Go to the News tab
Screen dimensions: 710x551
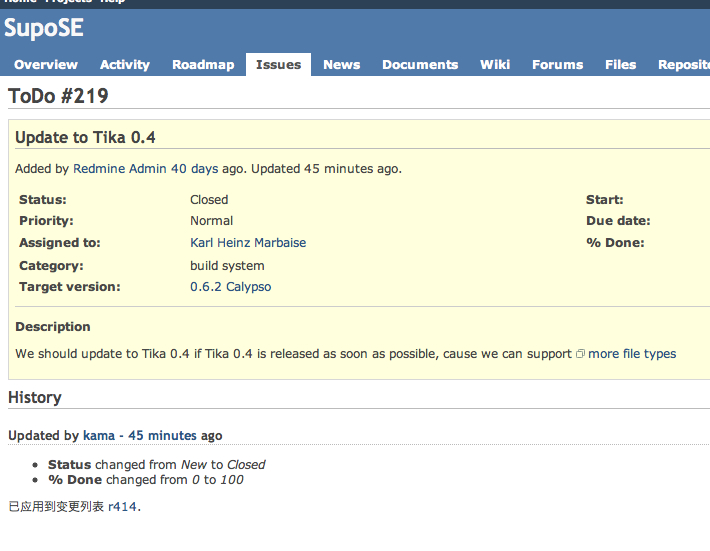341,65
